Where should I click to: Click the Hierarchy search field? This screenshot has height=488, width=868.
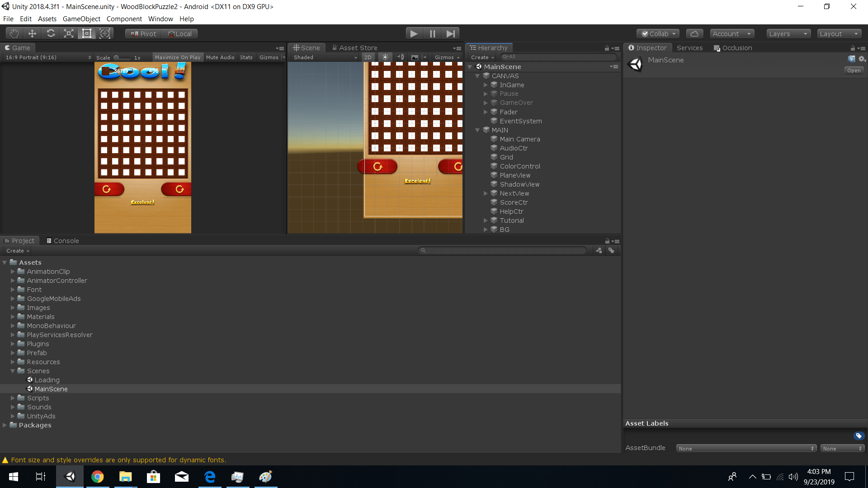tap(558, 57)
